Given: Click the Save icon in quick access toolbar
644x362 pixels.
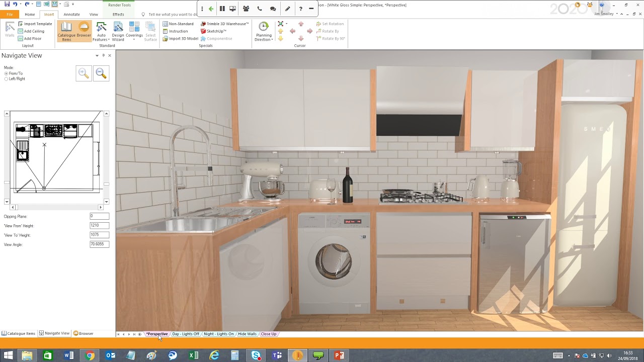Looking at the screenshot, I should [7, 5].
